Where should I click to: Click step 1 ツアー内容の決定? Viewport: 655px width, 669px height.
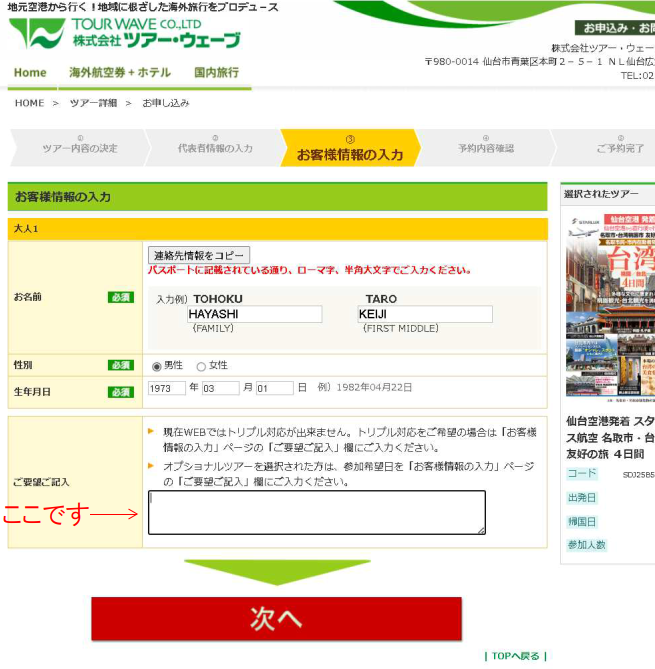tap(79, 148)
